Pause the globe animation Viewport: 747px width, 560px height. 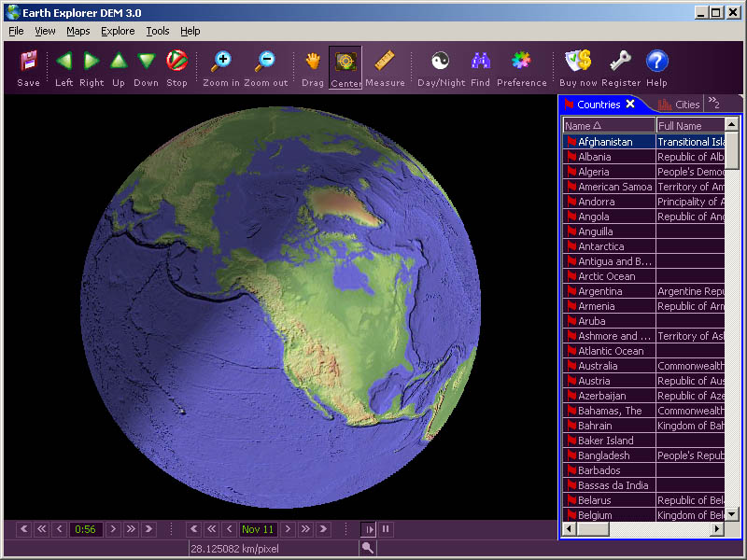pyautogui.click(x=386, y=528)
